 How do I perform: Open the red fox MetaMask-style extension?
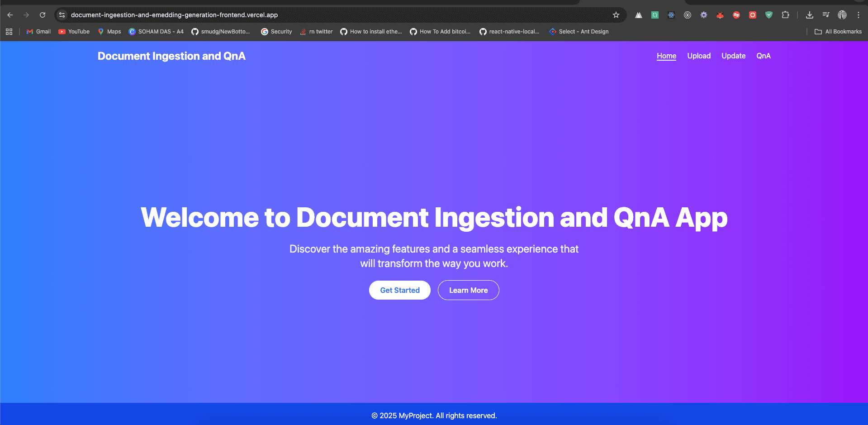[720, 15]
